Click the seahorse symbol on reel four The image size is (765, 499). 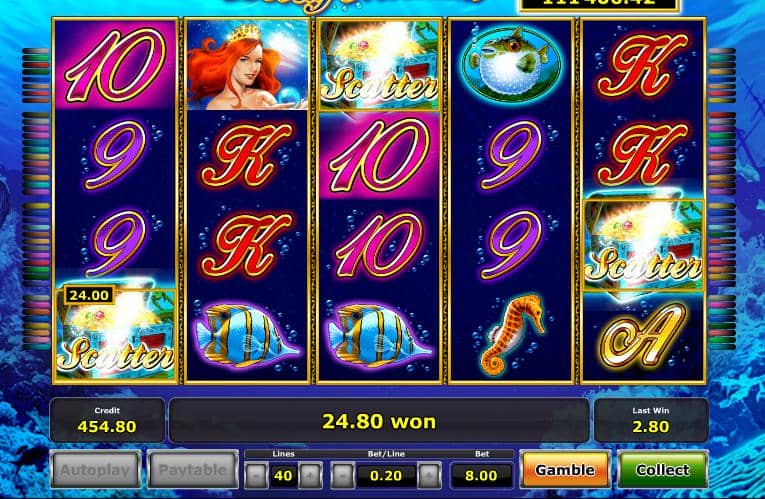pyautogui.click(x=511, y=334)
